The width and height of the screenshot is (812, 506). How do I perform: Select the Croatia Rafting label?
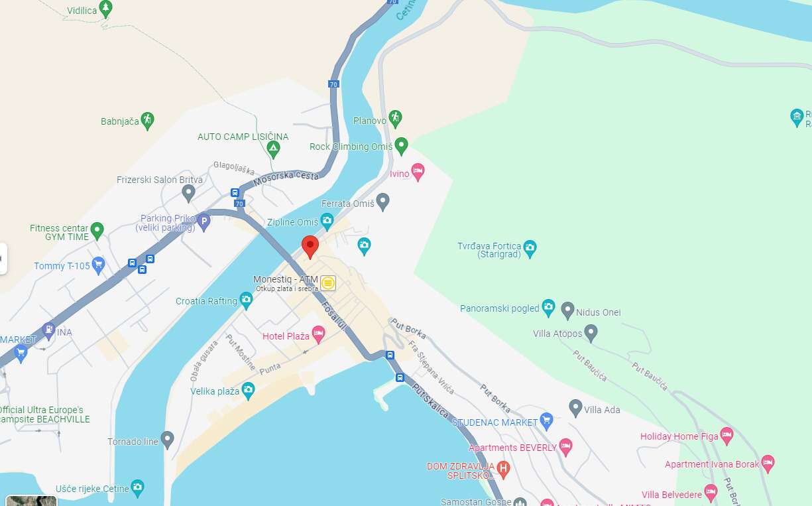tap(206, 301)
